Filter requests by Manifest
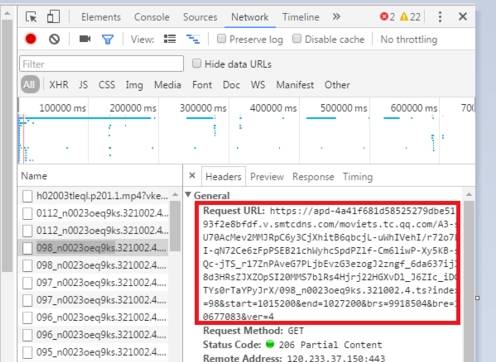 point(295,85)
